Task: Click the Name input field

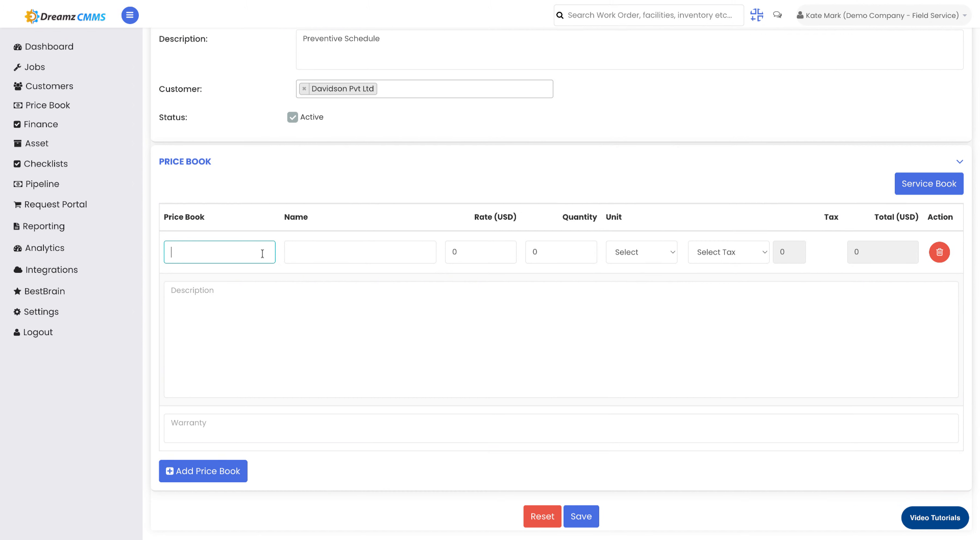Action: pyautogui.click(x=360, y=252)
